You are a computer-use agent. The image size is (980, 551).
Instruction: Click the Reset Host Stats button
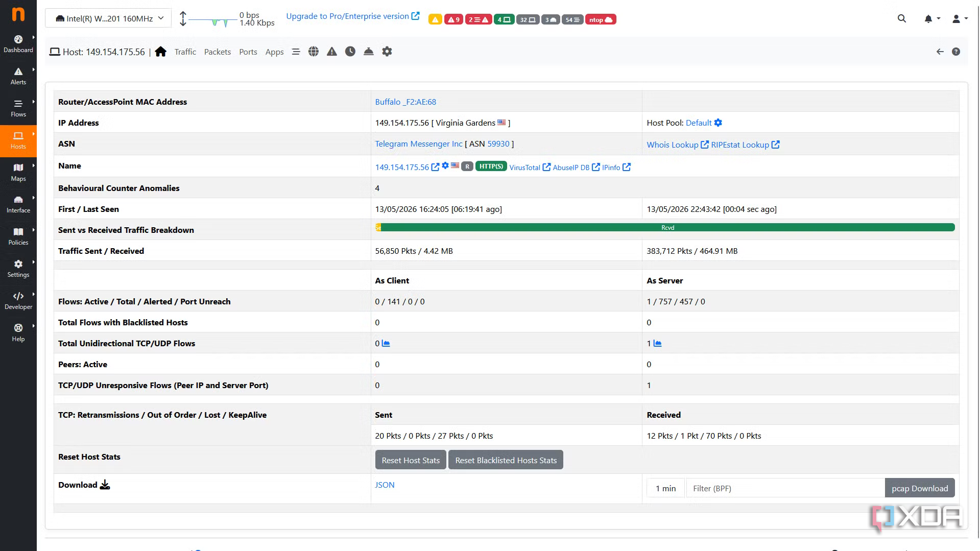411,460
